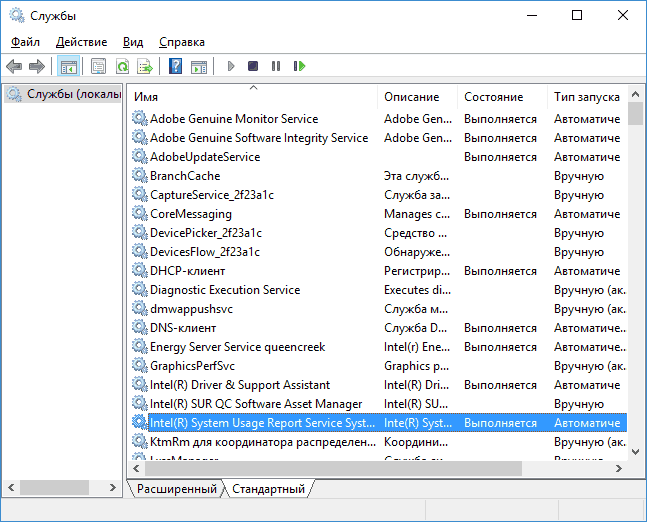Open the Справка menu
The width and height of the screenshot is (647, 522).
click(x=182, y=42)
